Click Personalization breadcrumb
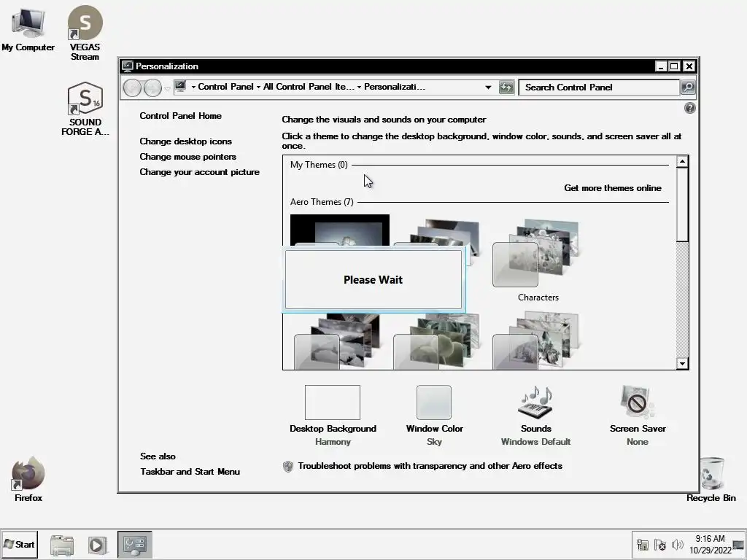 tap(395, 87)
